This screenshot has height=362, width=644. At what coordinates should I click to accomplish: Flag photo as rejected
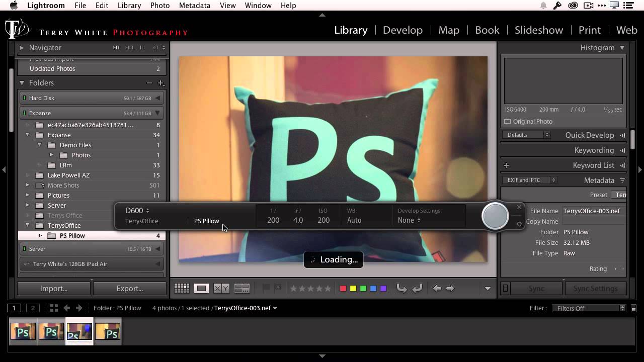[x=277, y=288]
